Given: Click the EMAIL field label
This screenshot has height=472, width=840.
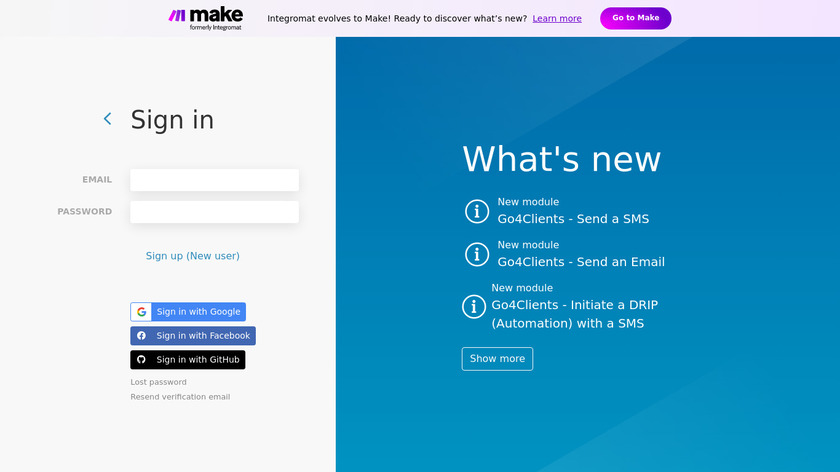Looking at the screenshot, I should 97,180.
